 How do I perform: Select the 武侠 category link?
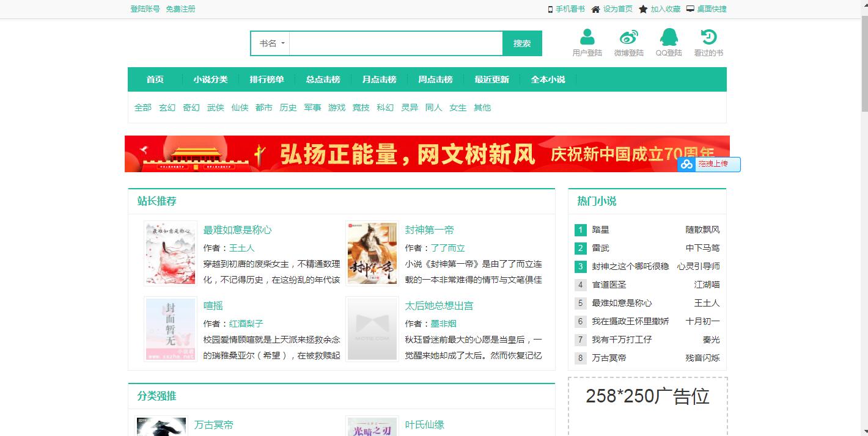pyautogui.click(x=216, y=107)
